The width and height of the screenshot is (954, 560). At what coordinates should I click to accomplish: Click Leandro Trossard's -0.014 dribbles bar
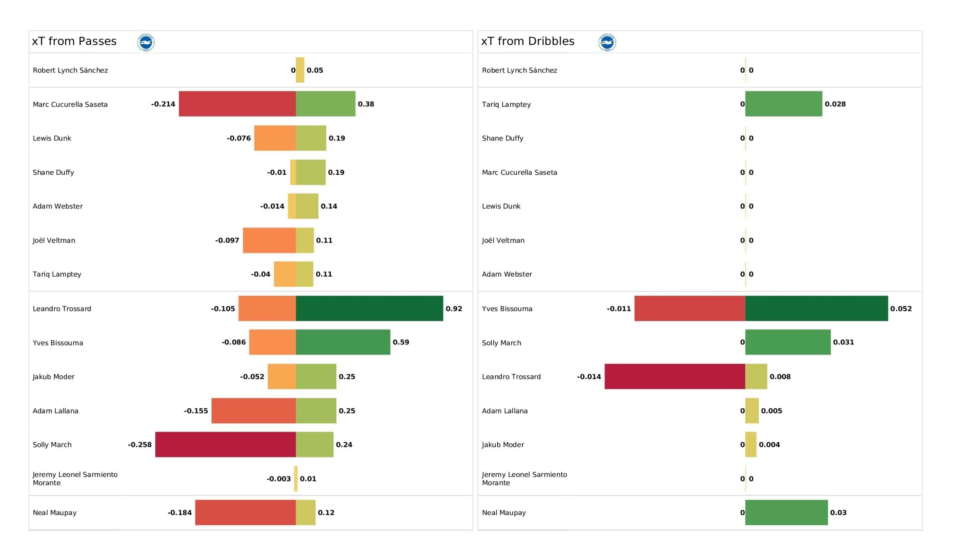click(675, 376)
